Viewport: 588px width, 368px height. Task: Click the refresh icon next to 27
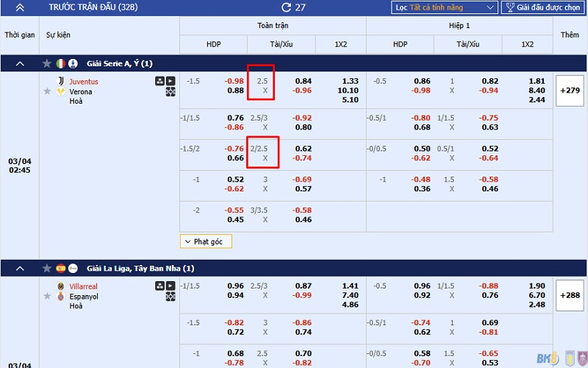pos(286,7)
